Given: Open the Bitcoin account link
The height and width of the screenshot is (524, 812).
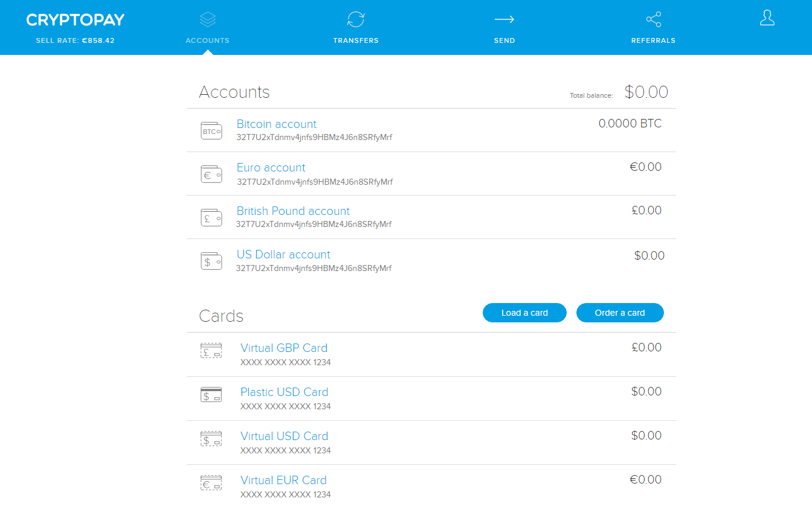Looking at the screenshot, I should 277,124.
